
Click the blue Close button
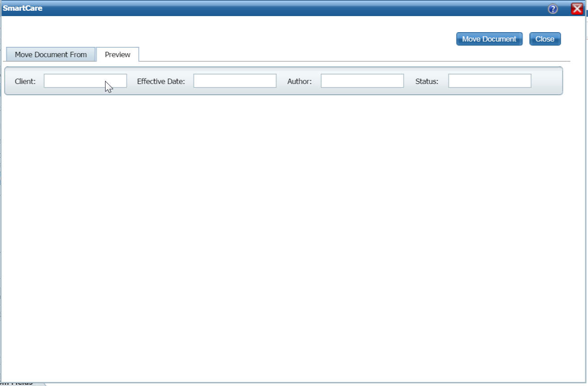(x=545, y=39)
